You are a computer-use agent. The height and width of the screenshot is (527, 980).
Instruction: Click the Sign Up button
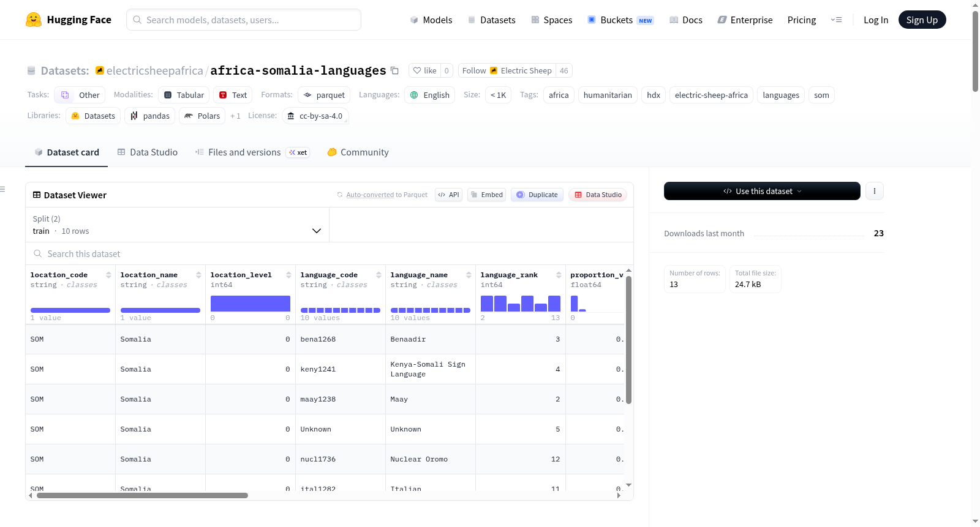click(922, 20)
